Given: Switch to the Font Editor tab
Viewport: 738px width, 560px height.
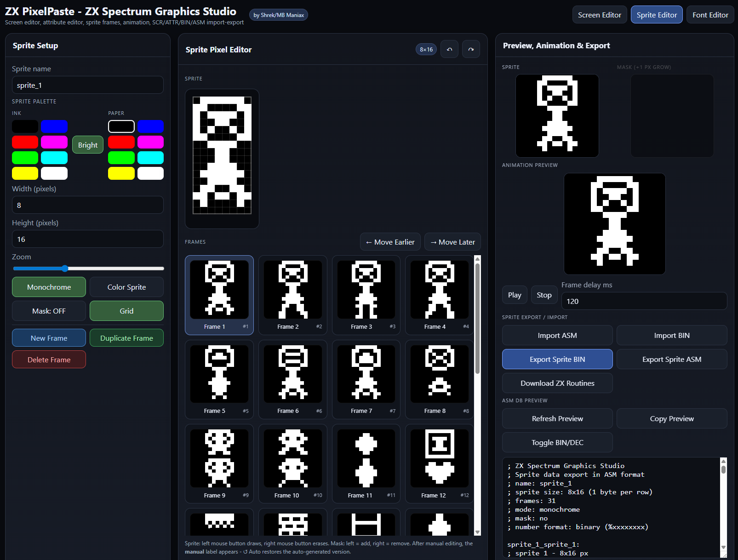Looking at the screenshot, I should click(710, 15).
